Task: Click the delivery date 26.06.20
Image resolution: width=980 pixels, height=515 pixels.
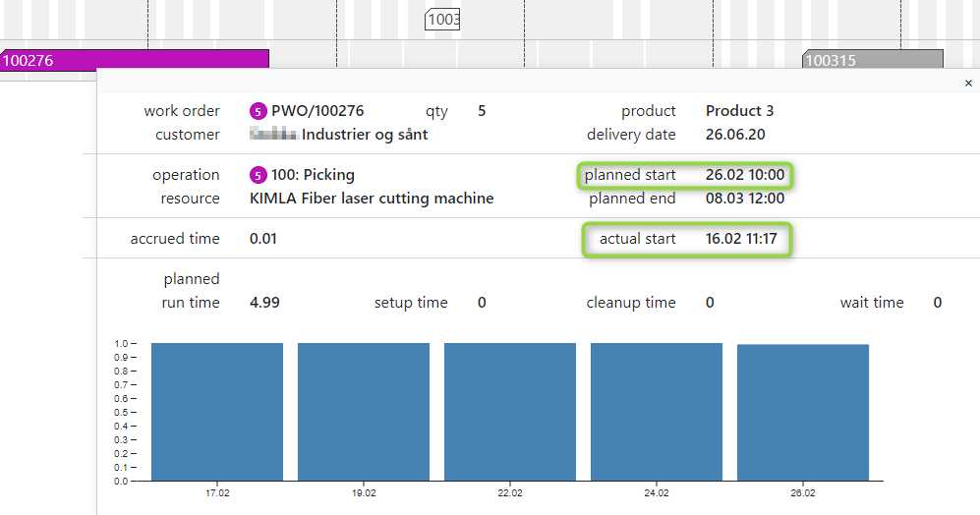Action: (735, 135)
